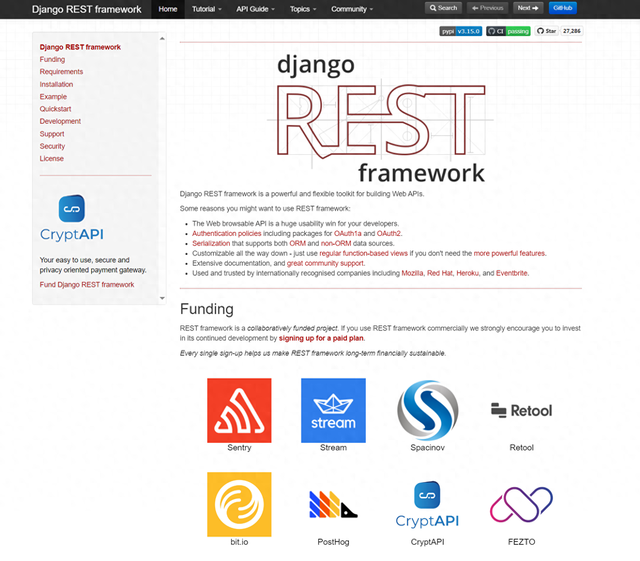Open great community support link
This screenshot has width=640, height=561.
click(x=325, y=263)
